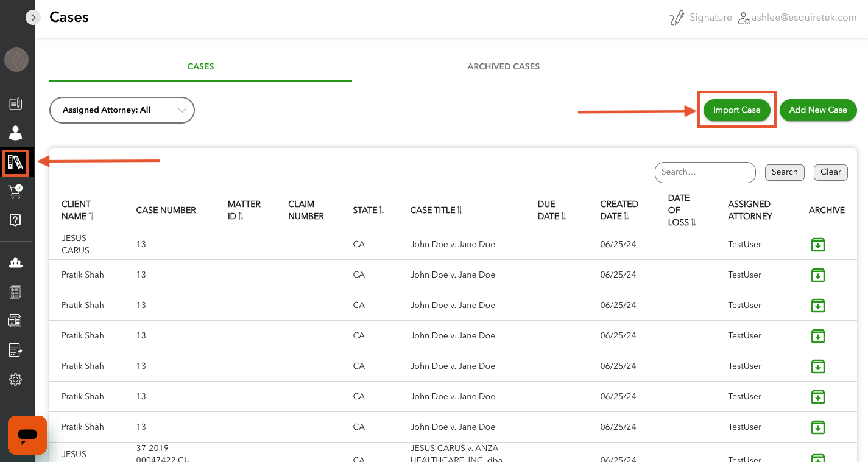Open the users group icon in sidebar
This screenshot has width=868, height=462.
pyautogui.click(x=15, y=263)
